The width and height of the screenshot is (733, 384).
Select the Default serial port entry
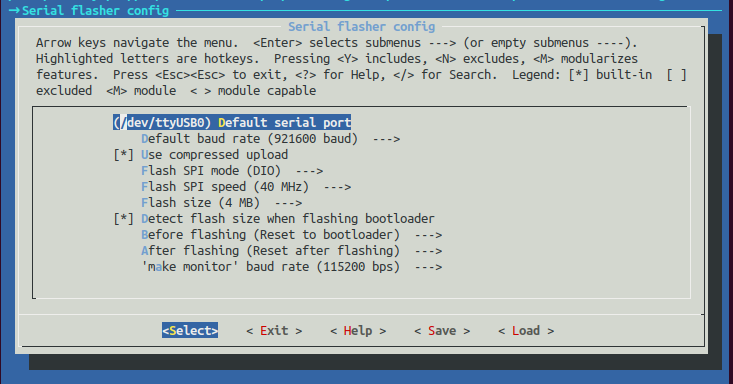[x=232, y=123]
